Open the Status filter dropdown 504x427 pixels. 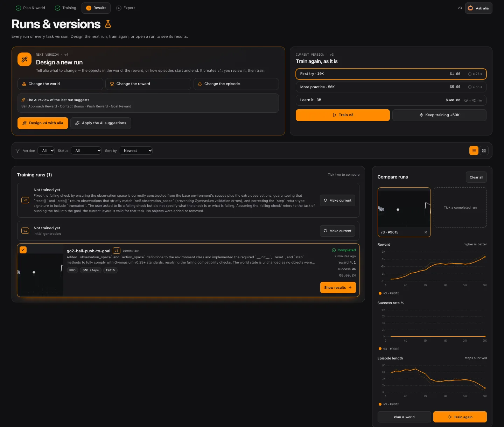pyautogui.click(x=86, y=150)
